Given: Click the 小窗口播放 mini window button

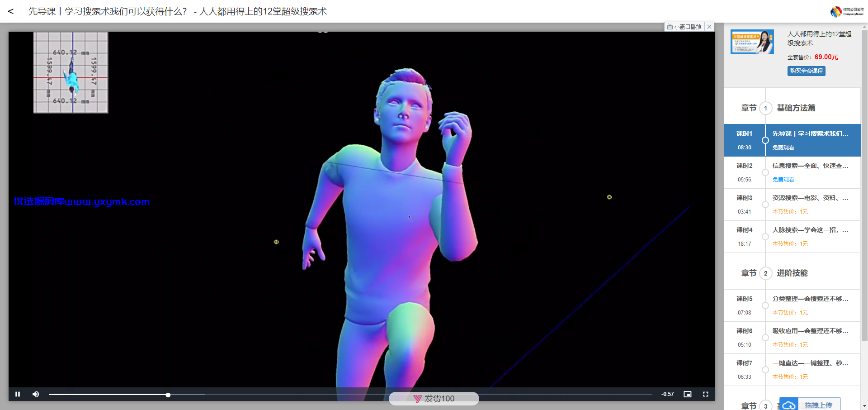Looking at the screenshot, I should [684, 27].
